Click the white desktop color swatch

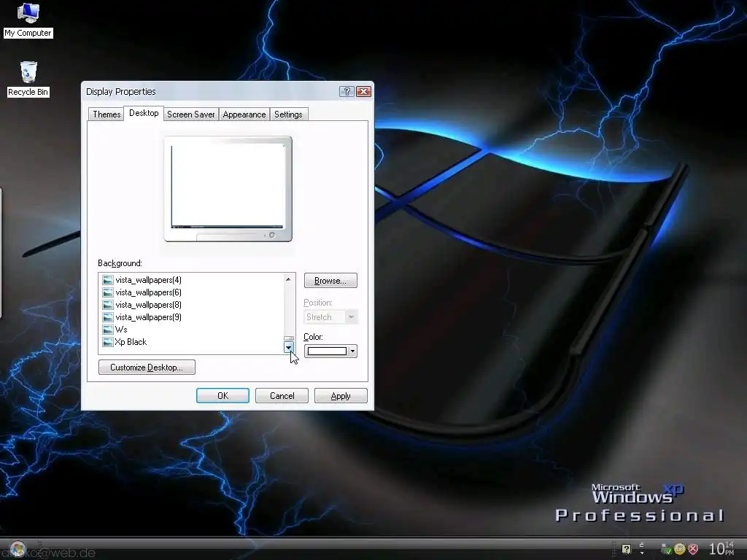click(327, 351)
